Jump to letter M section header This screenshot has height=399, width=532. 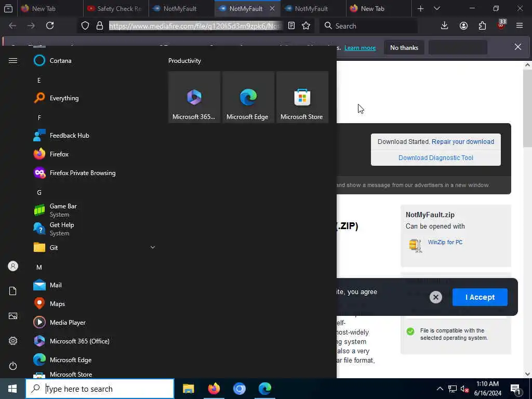(39, 267)
